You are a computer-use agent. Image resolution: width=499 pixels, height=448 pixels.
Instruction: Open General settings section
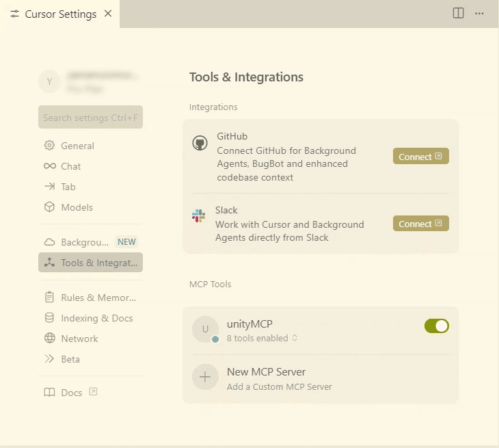point(77,146)
